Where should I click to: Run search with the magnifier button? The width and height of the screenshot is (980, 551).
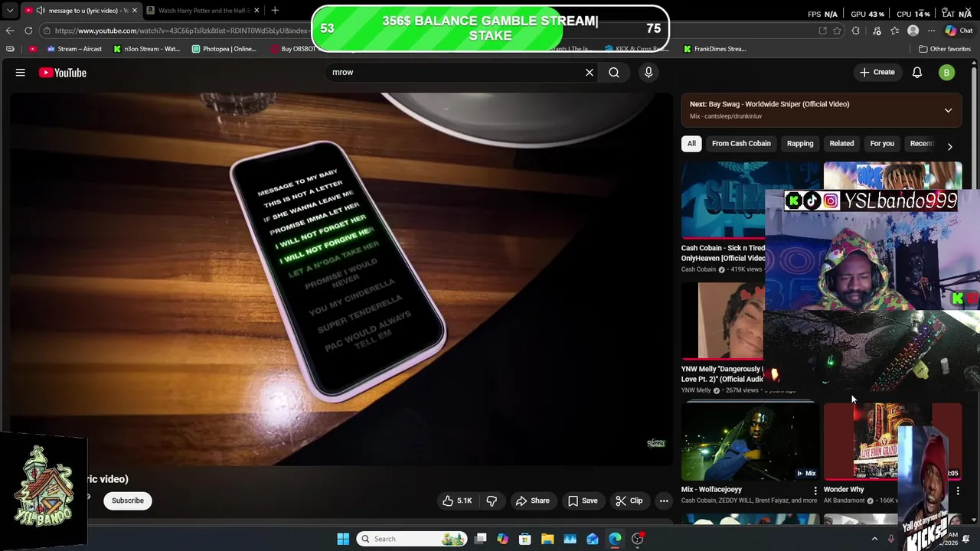click(614, 73)
